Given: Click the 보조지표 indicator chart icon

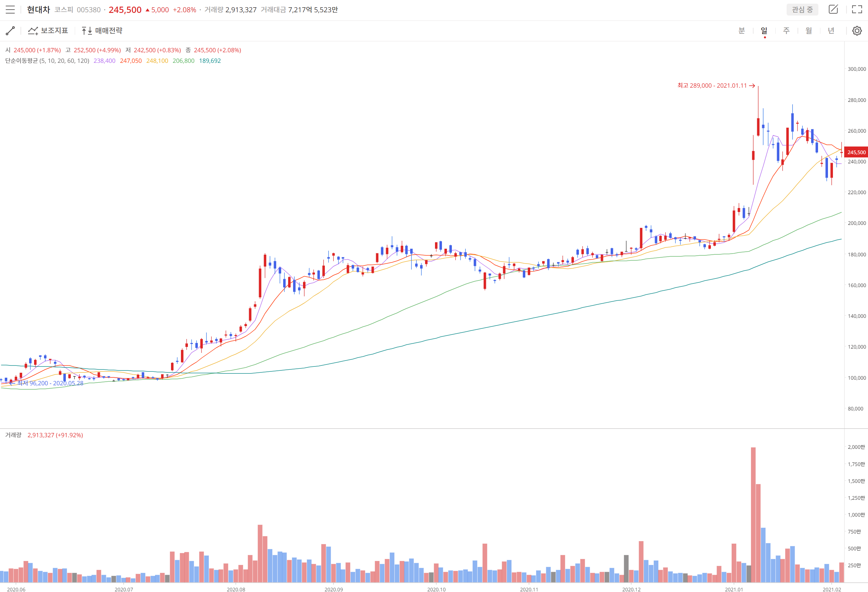Looking at the screenshot, I should tap(33, 31).
